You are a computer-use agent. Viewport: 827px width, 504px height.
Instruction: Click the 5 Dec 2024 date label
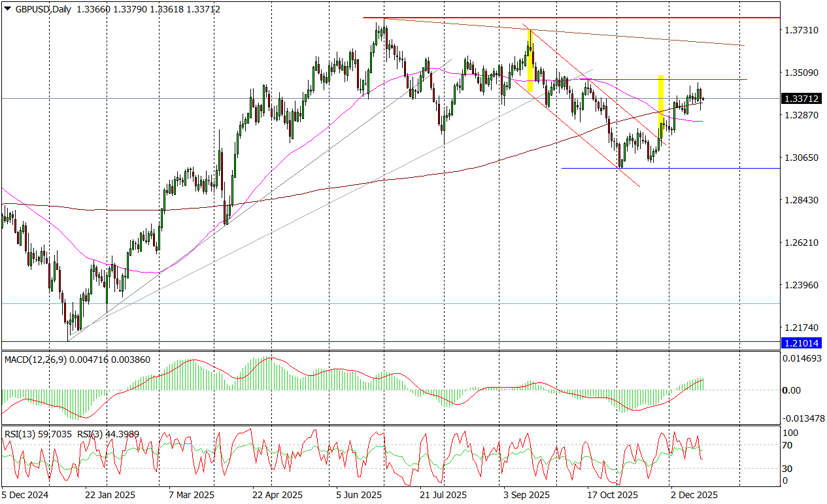[25, 495]
